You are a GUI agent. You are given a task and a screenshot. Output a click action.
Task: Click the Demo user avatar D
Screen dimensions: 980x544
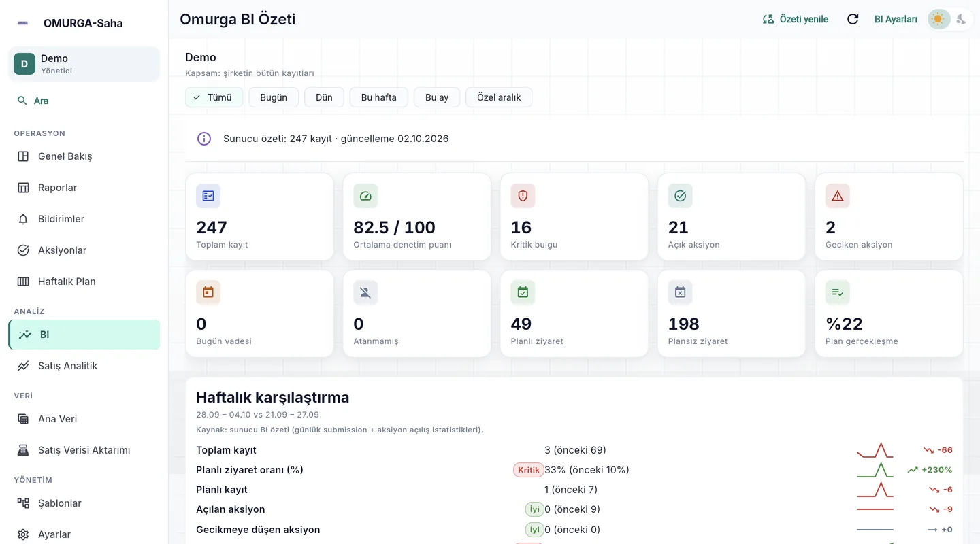[24, 64]
